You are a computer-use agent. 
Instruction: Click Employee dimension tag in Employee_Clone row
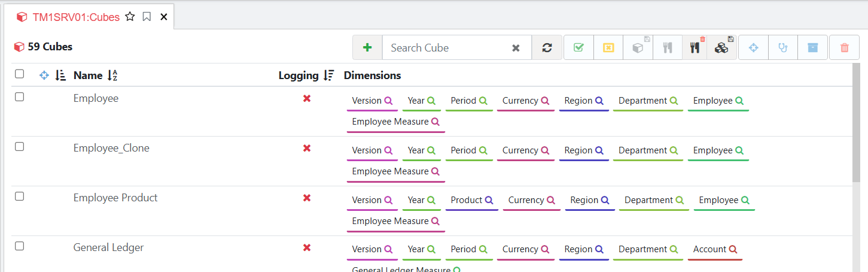718,150
